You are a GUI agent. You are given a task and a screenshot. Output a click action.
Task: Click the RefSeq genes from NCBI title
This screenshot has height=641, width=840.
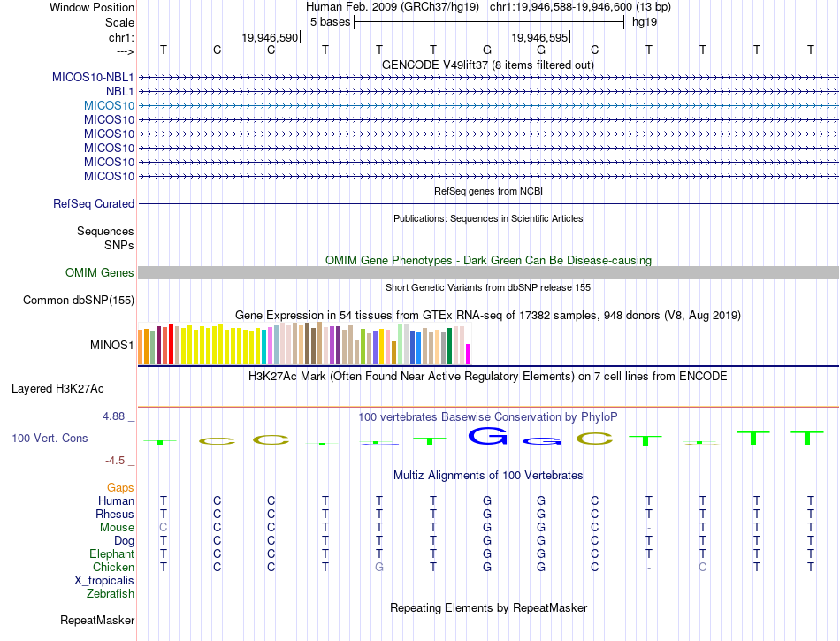point(488,191)
